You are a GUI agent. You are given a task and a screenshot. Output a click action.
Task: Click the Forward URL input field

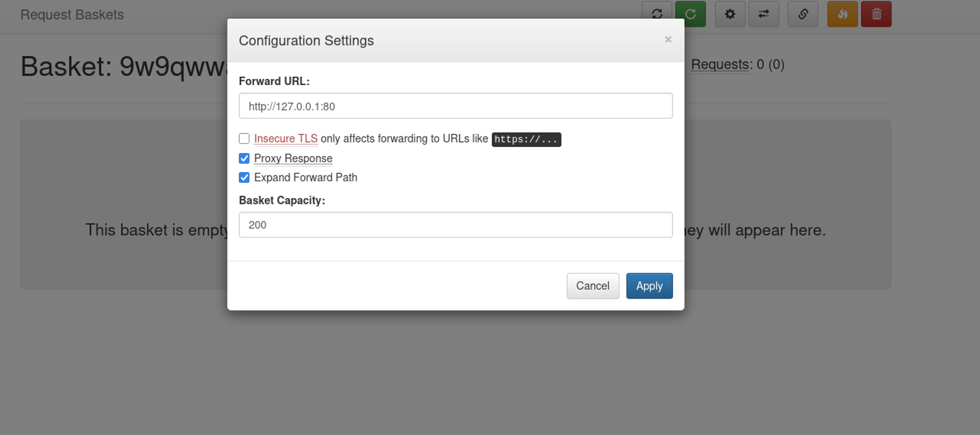coord(456,106)
